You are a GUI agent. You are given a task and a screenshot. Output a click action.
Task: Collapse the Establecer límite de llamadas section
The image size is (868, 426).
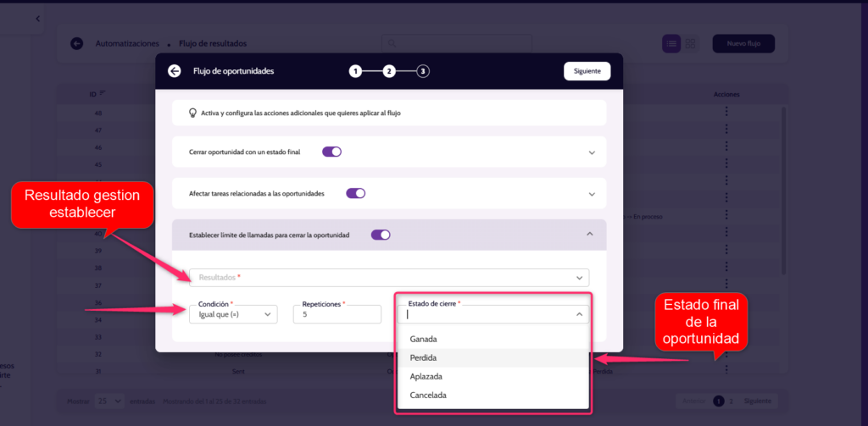(x=590, y=234)
